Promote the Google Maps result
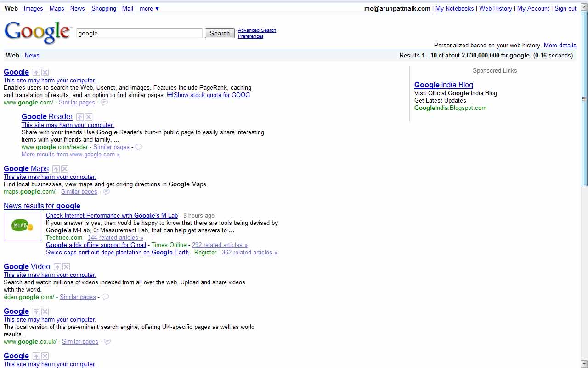 pos(56,169)
